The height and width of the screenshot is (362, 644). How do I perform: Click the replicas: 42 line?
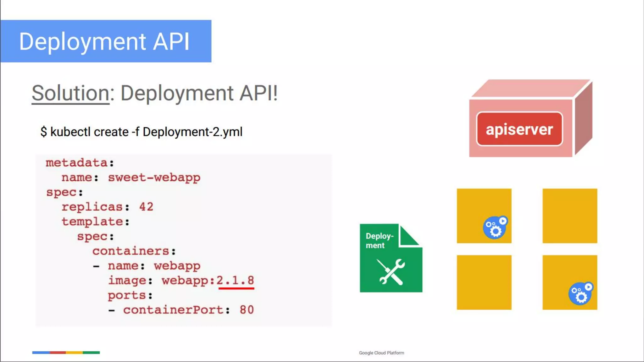click(x=107, y=207)
